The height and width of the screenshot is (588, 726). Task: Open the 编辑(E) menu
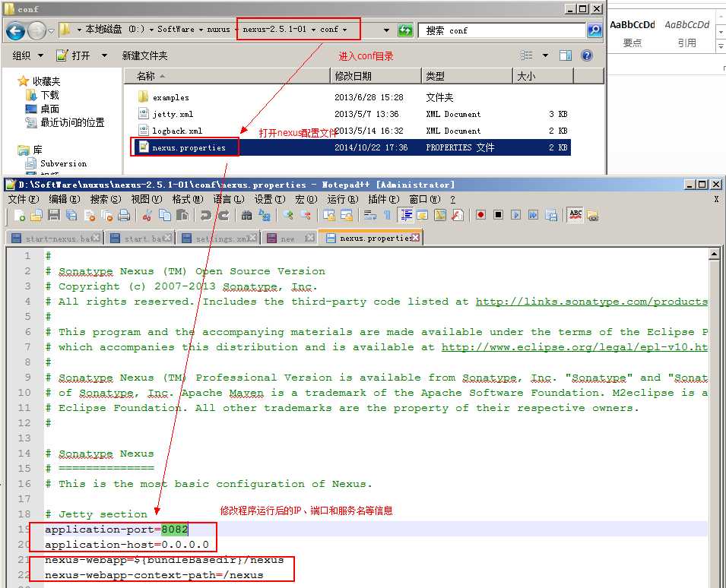(65, 199)
